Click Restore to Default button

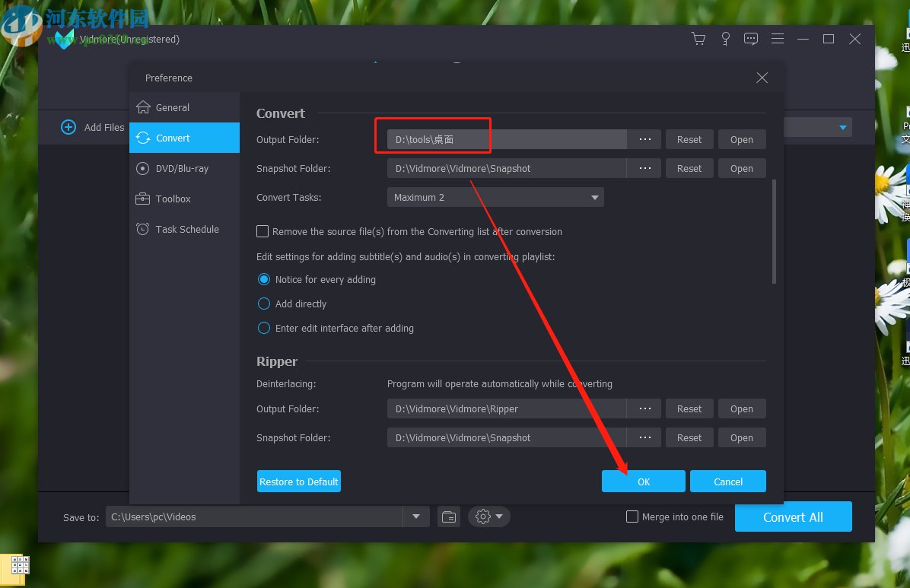click(x=299, y=482)
